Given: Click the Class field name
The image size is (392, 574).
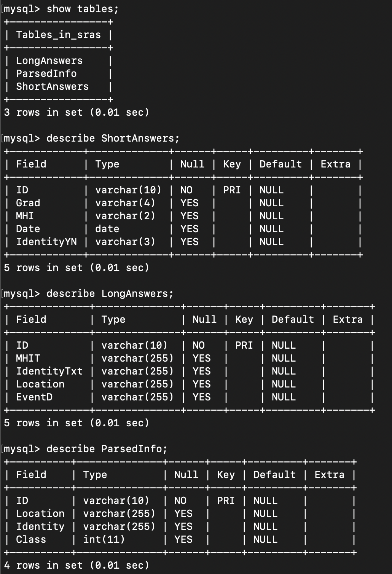Looking at the screenshot, I should [31, 540].
